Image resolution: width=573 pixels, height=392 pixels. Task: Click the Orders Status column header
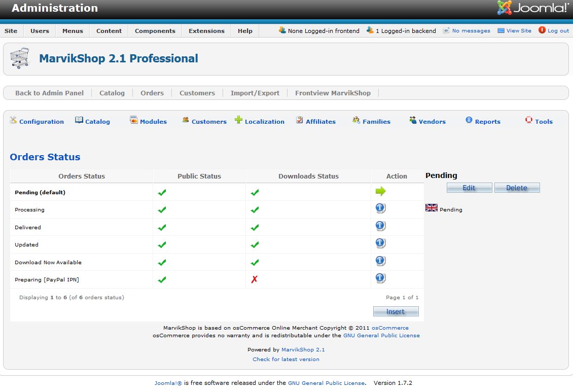pos(82,176)
